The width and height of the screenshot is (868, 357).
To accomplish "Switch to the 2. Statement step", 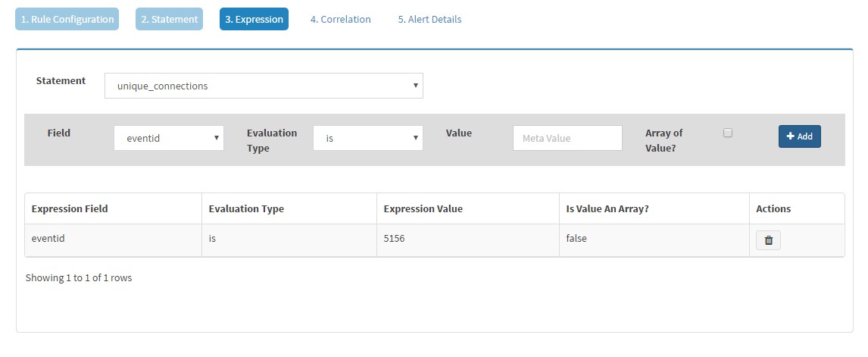I will click(x=170, y=19).
